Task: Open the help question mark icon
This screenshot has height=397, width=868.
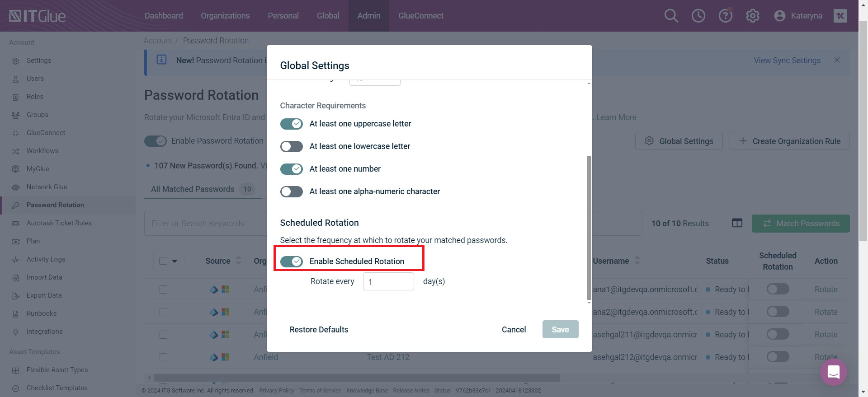Action: coord(725,16)
